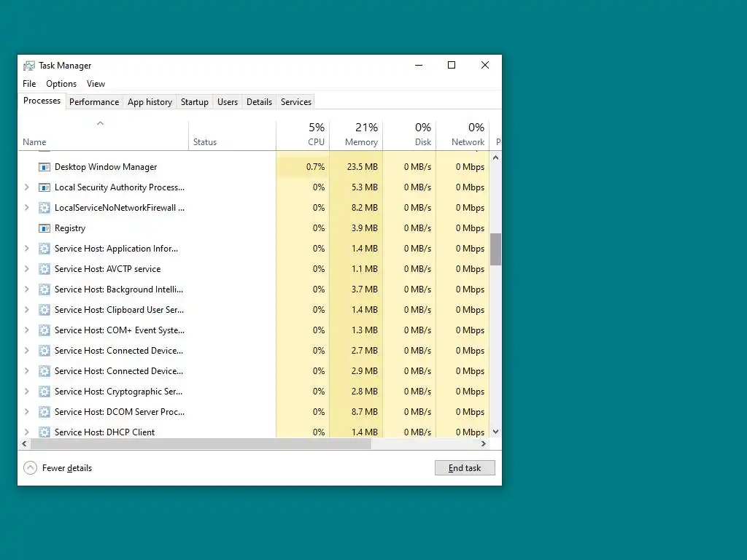Sort by the Network column header

click(x=462, y=136)
